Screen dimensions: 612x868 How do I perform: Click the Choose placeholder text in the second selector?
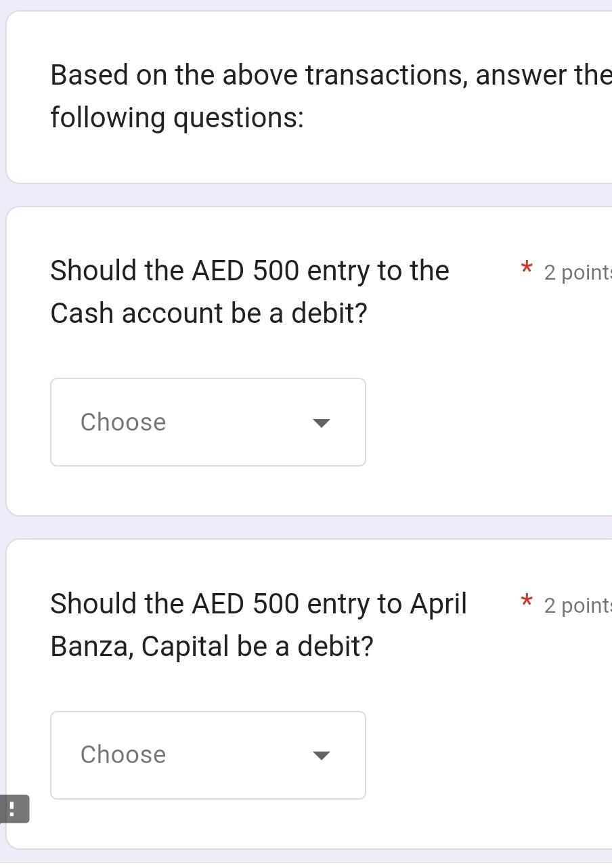click(x=123, y=754)
